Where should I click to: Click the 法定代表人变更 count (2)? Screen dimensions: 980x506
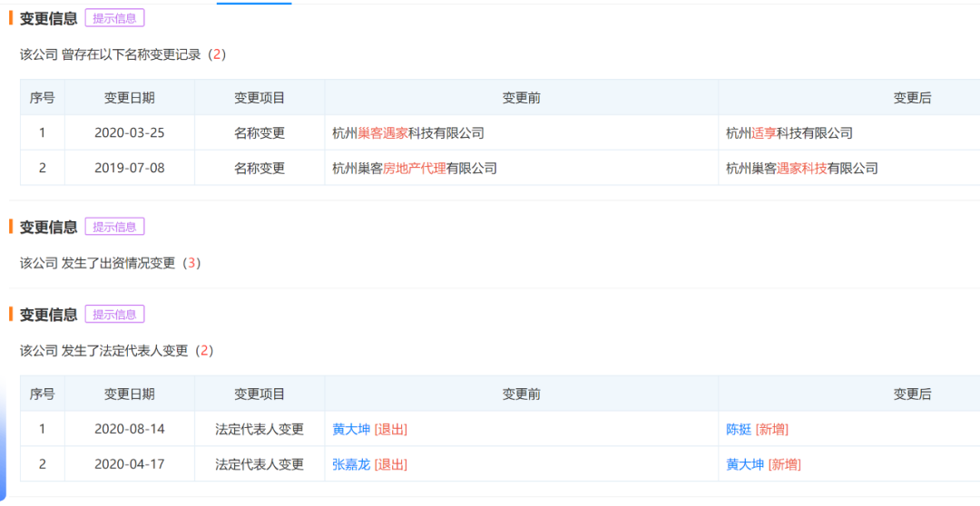point(204,350)
